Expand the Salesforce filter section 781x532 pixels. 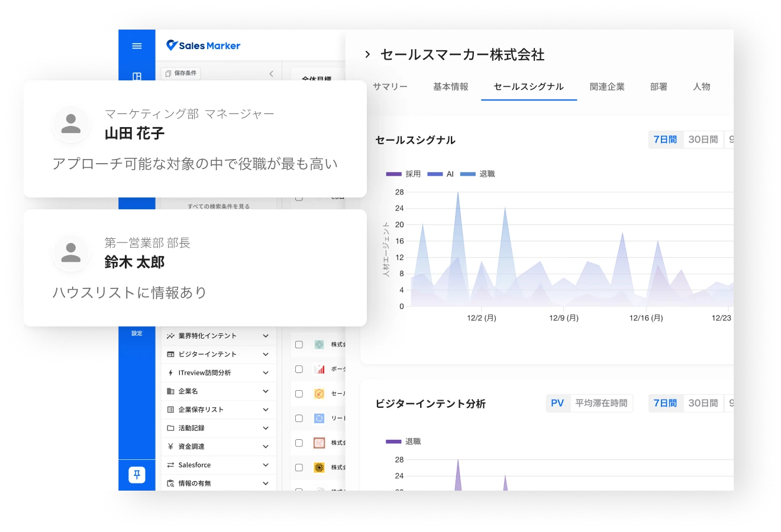[x=265, y=465]
